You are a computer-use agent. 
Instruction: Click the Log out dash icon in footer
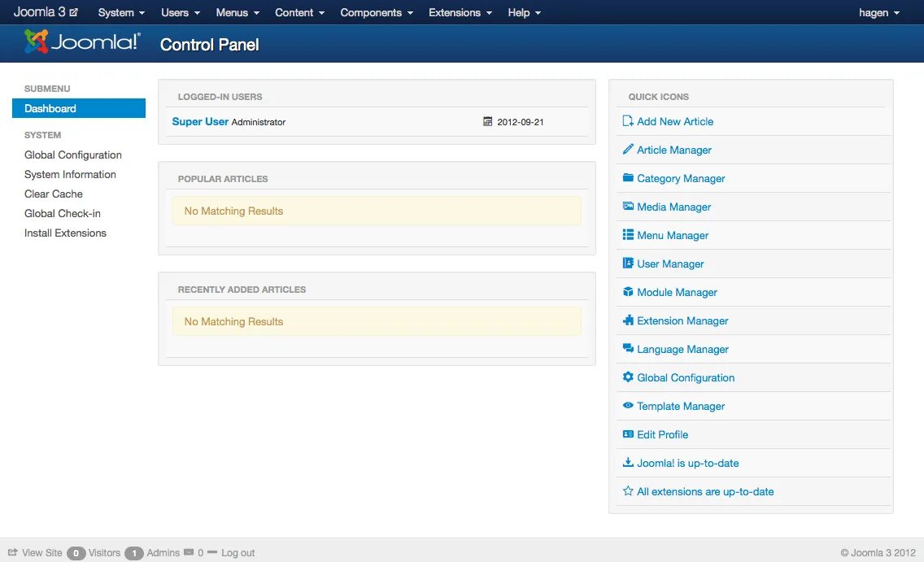[x=212, y=552]
